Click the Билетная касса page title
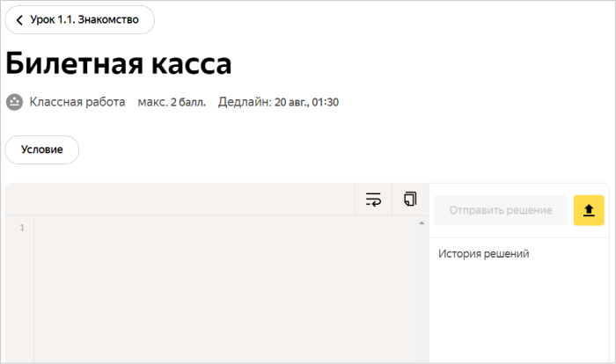 pyautogui.click(x=119, y=63)
